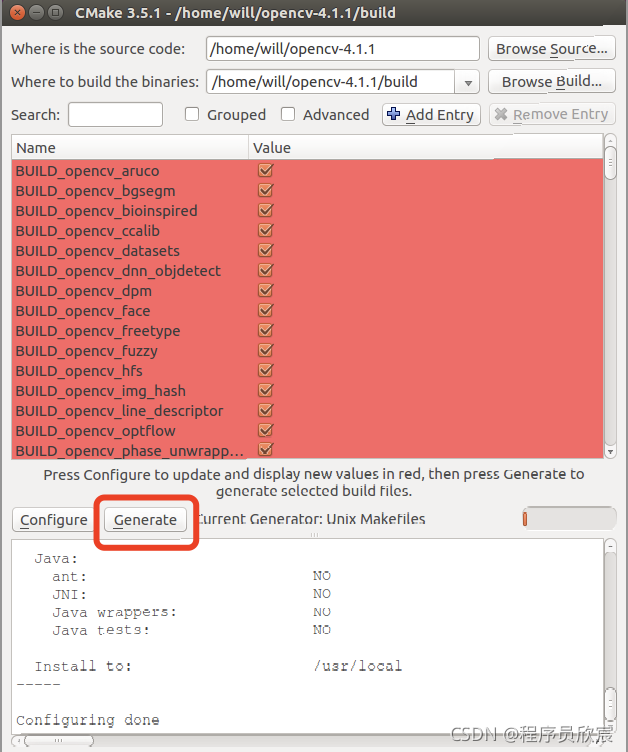Uncheck BUILD_opencv_face value checkbox
The image size is (628, 752).
265,311
